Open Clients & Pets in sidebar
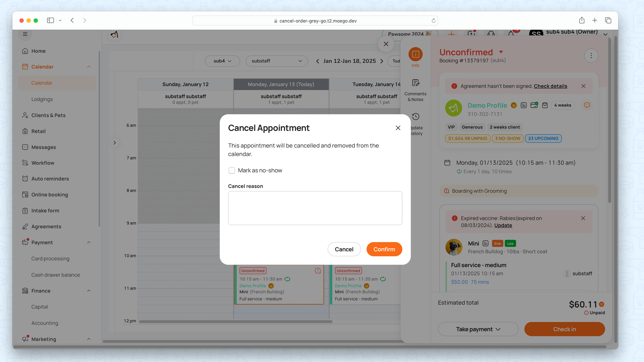 click(x=48, y=115)
